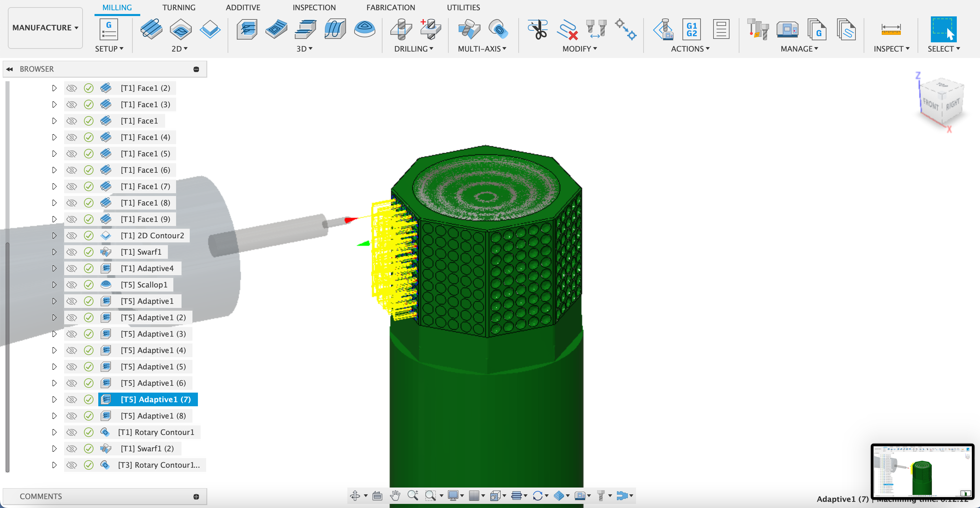This screenshot has height=508, width=980.
Task: Expand the Adaptive1 (7) tree node
Action: (54, 399)
